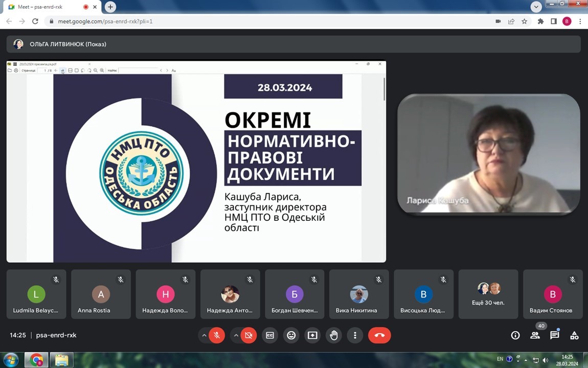The height and width of the screenshot is (368, 588).
Task: Click the red leave call button
Action: [379, 335]
